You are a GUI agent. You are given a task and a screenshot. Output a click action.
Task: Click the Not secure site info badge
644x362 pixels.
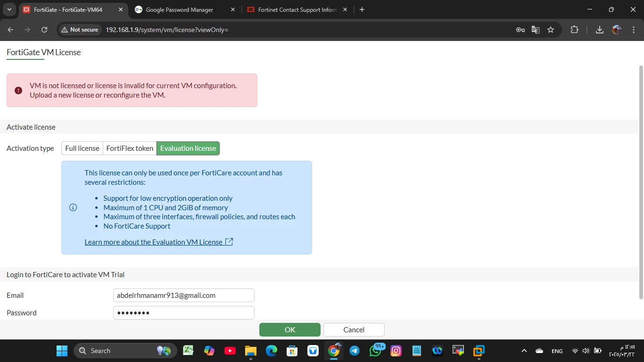click(x=80, y=30)
